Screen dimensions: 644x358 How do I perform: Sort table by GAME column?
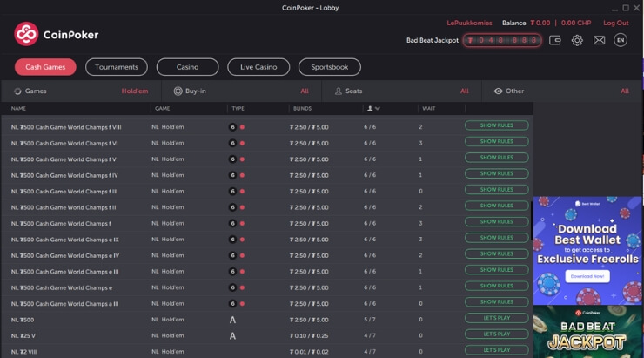[x=162, y=109]
